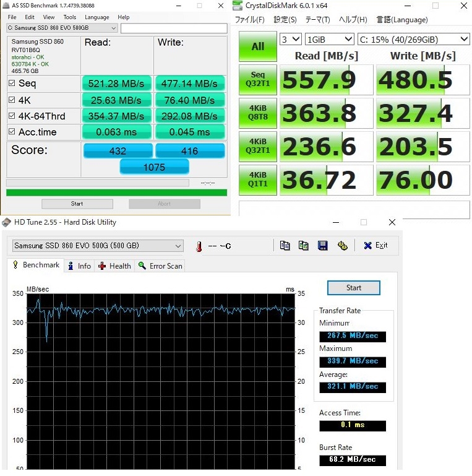This screenshot has height=476, width=472.
Task: Switch to HD Tune Error Scan tab
Action: coord(160,266)
